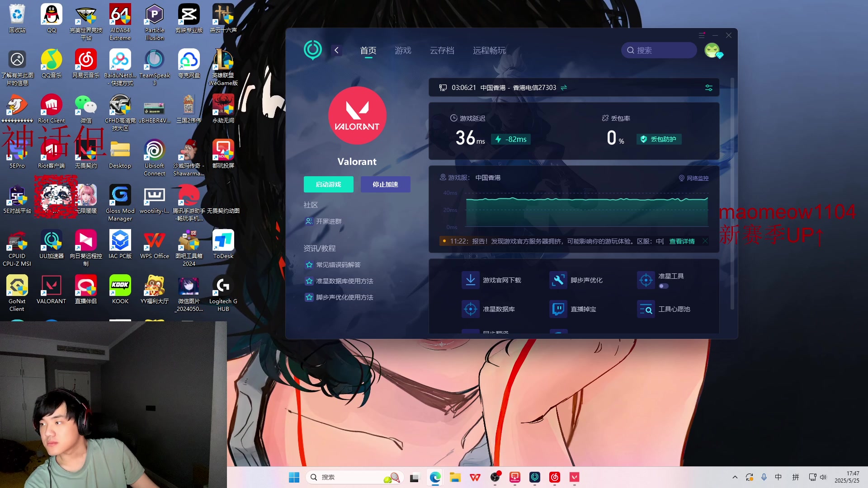Image resolution: width=868 pixels, height=488 pixels.
Task: Switch input method via 中 indicator
Action: [778, 477]
